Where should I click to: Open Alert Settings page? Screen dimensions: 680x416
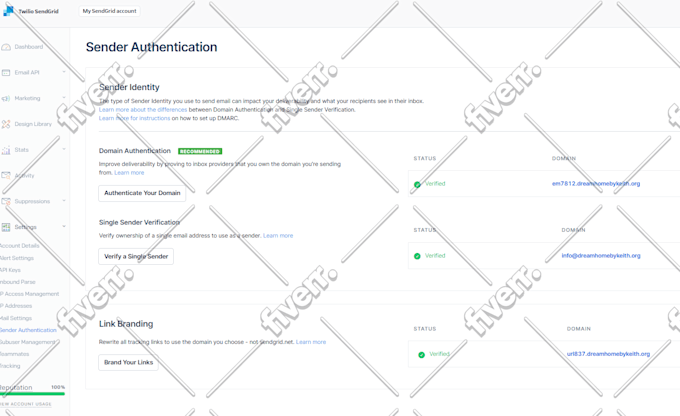coord(16,258)
